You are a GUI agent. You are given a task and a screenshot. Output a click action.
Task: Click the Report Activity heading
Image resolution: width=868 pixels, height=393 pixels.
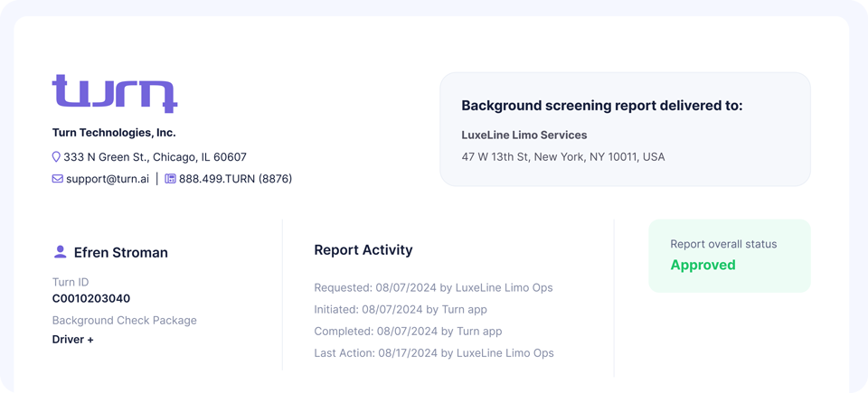363,250
